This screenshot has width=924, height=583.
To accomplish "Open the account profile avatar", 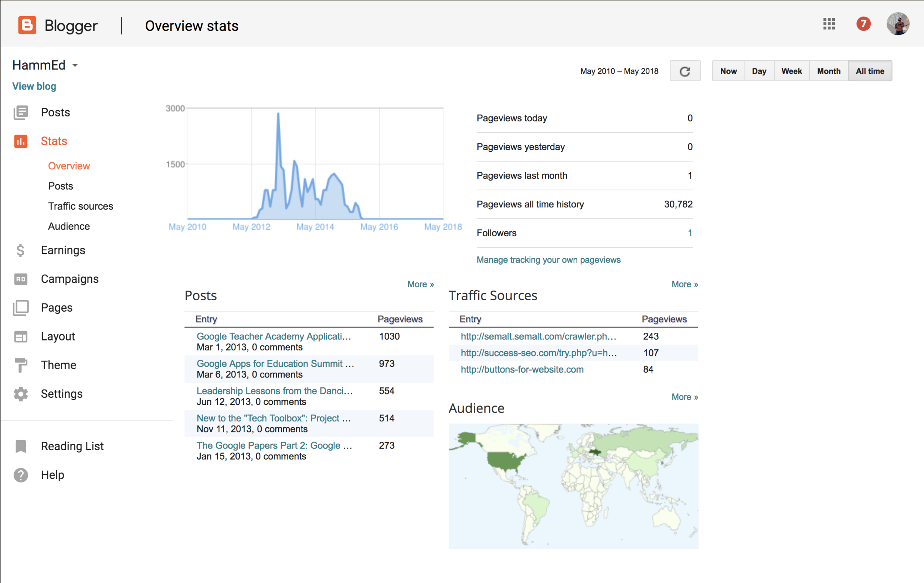I will 897,24.
